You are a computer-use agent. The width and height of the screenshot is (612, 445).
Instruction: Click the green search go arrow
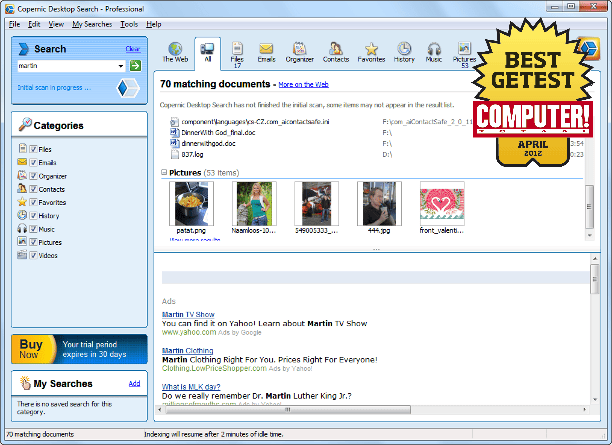(x=135, y=66)
